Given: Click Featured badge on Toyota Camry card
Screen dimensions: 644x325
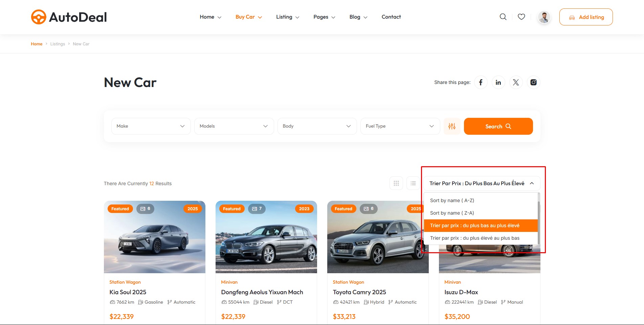Looking at the screenshot, I should point(343,209).
